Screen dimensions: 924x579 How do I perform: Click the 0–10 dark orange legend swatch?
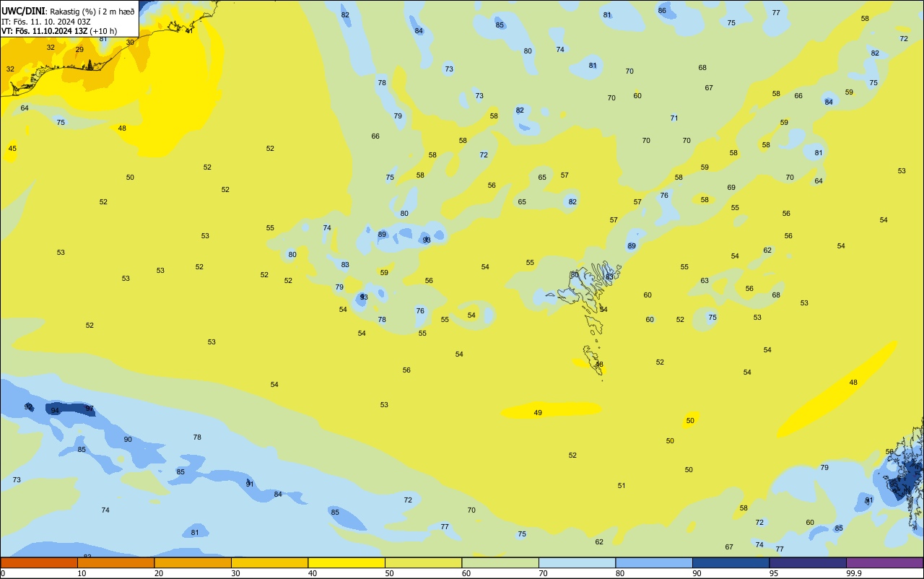[39, 562]
